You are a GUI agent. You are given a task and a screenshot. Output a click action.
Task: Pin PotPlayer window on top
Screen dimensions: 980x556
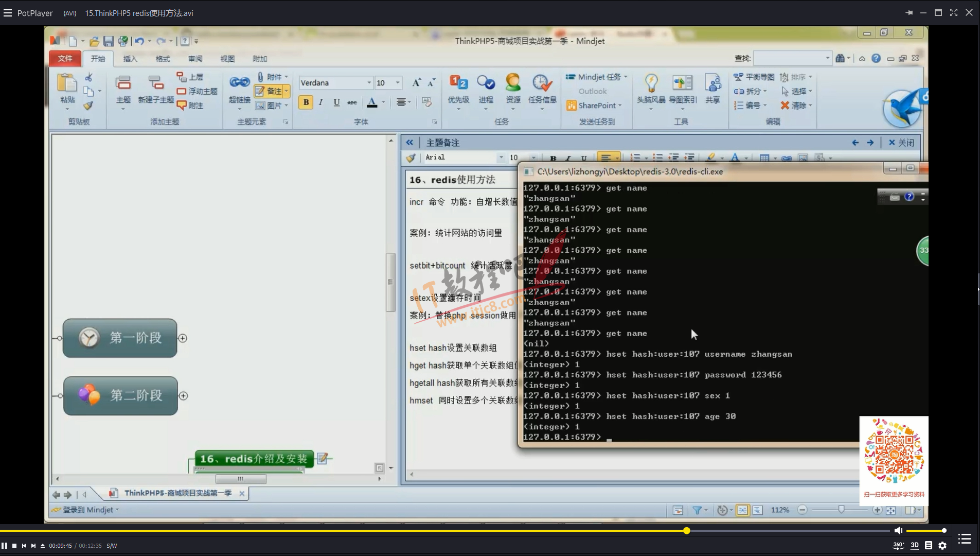point(909,13)
